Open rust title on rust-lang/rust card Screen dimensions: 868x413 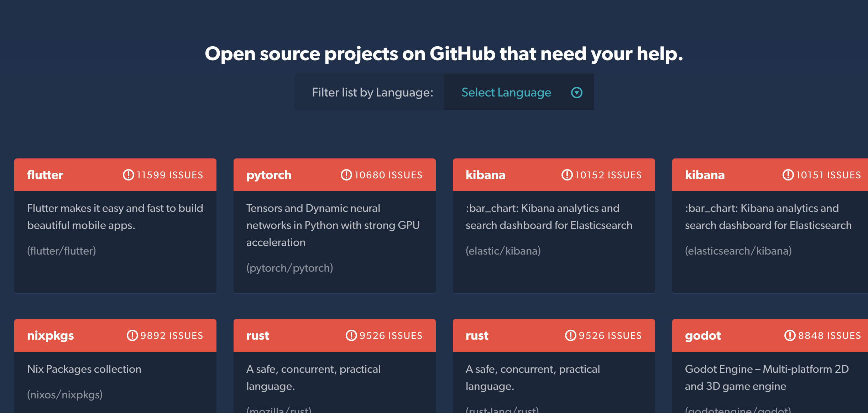point(477,336)
